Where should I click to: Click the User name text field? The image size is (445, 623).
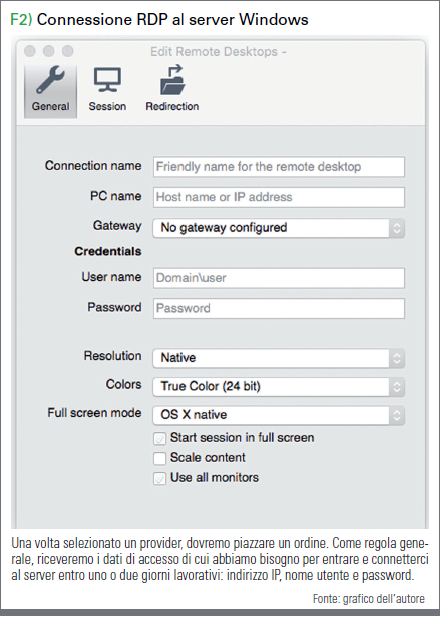279,278
